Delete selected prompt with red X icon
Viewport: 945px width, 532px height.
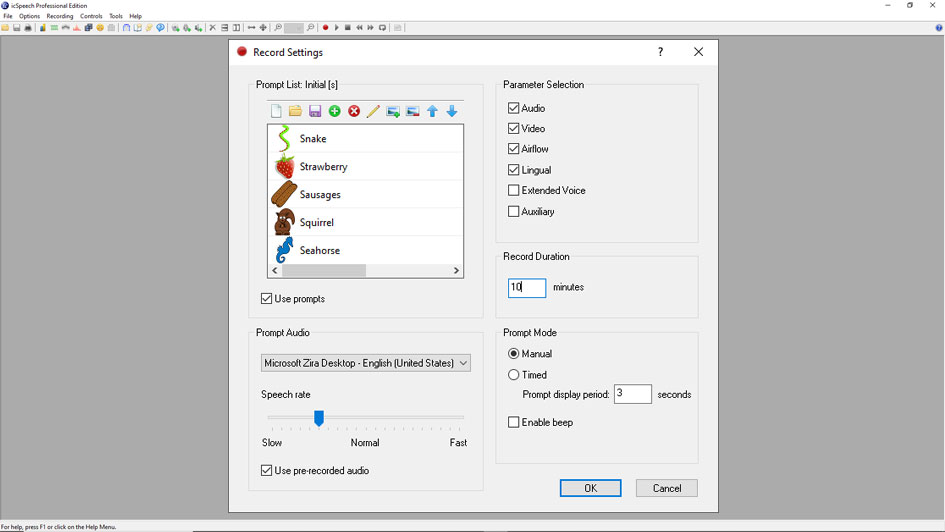point(354,111)
